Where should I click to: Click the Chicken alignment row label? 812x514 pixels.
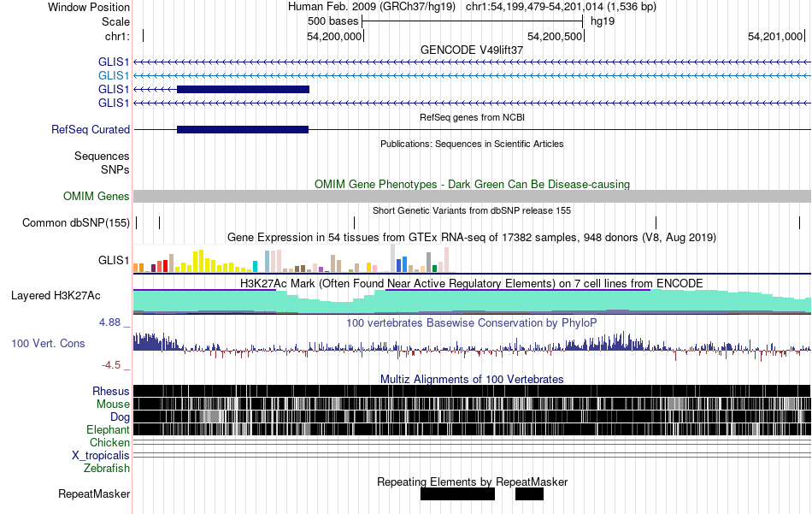[x=109, y=442]
